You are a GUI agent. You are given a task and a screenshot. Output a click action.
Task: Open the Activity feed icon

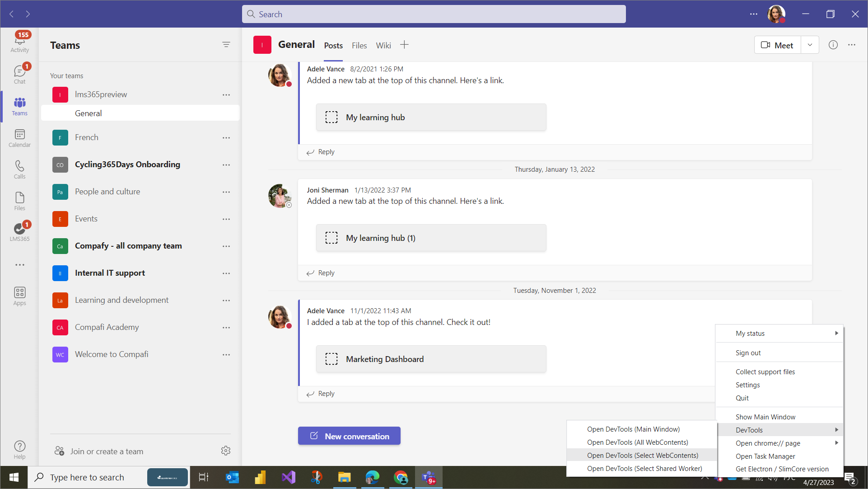pos(19,42)
